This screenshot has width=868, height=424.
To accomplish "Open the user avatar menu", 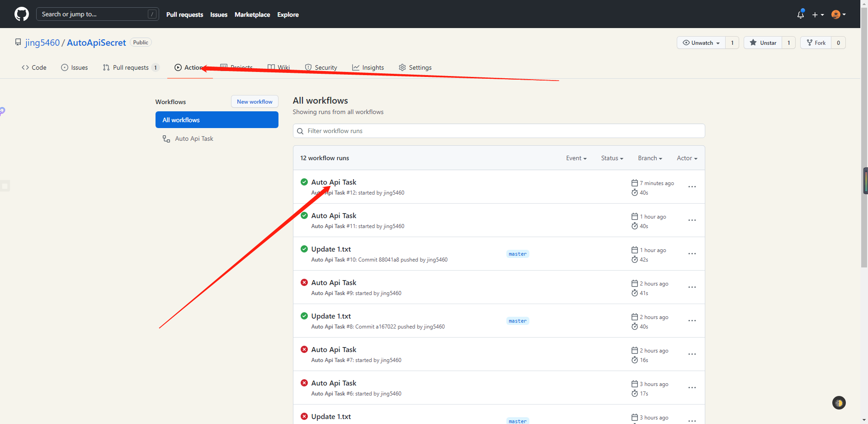I will tap(839, 14).
